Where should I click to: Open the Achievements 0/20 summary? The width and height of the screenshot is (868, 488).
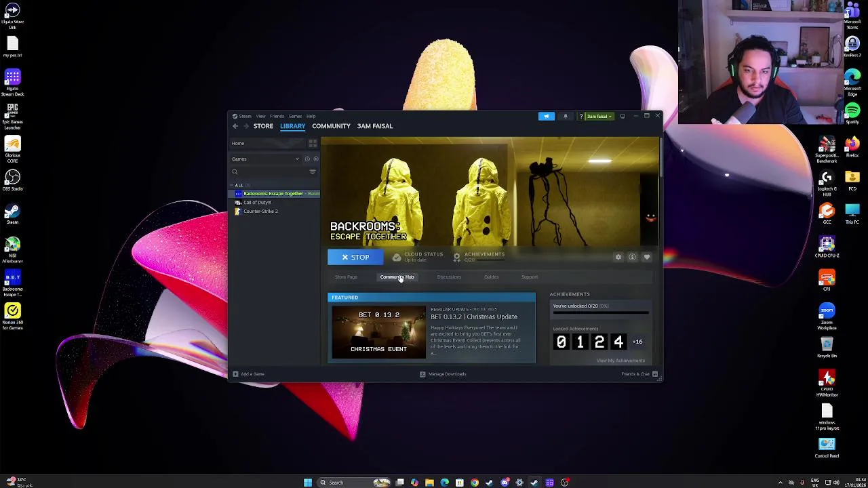click(x=479, y=257)
